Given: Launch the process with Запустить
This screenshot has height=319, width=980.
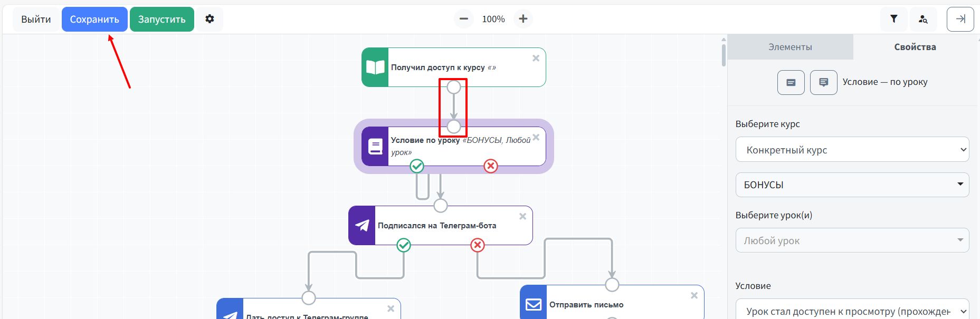Looking at the screenshot, I should [162, 20].
